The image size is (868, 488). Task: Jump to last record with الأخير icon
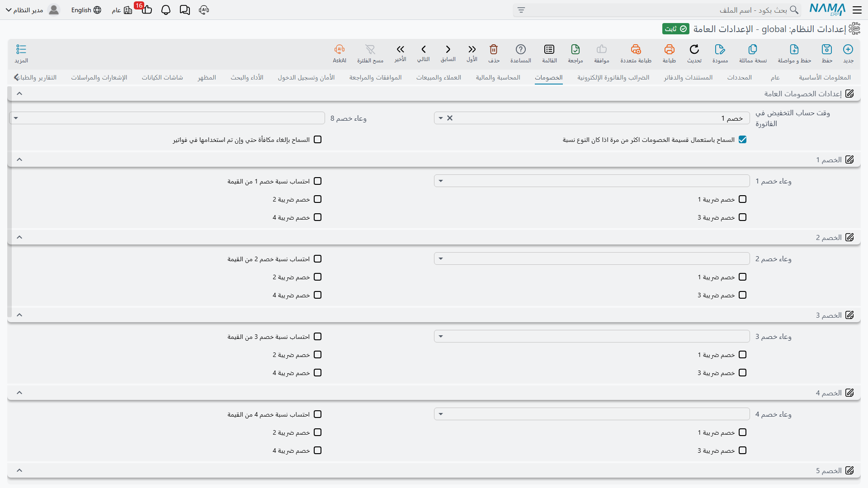pyautogui.click(x=401, y=49)
